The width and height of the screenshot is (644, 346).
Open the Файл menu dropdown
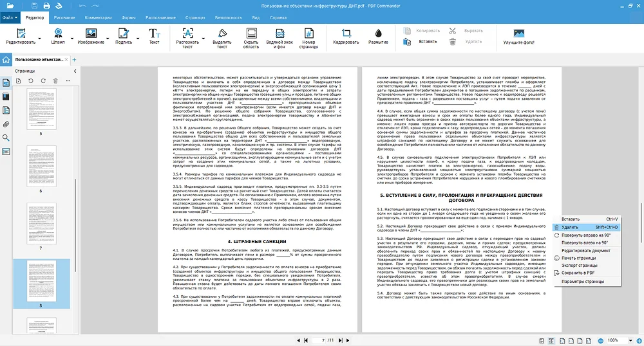pos(9,17)
